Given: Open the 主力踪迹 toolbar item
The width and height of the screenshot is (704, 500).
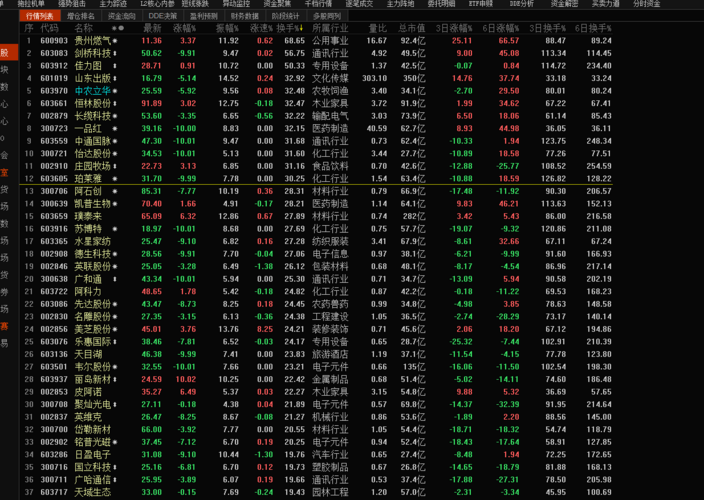Looking at the screenshot, I should pyautogui.click(x=113, y=4).
